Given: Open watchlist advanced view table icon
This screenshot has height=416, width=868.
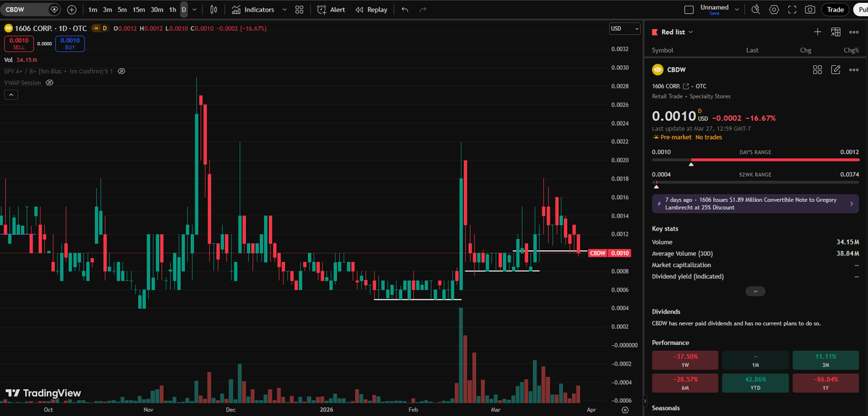Looking at the screenshot, I should (835, 32).
